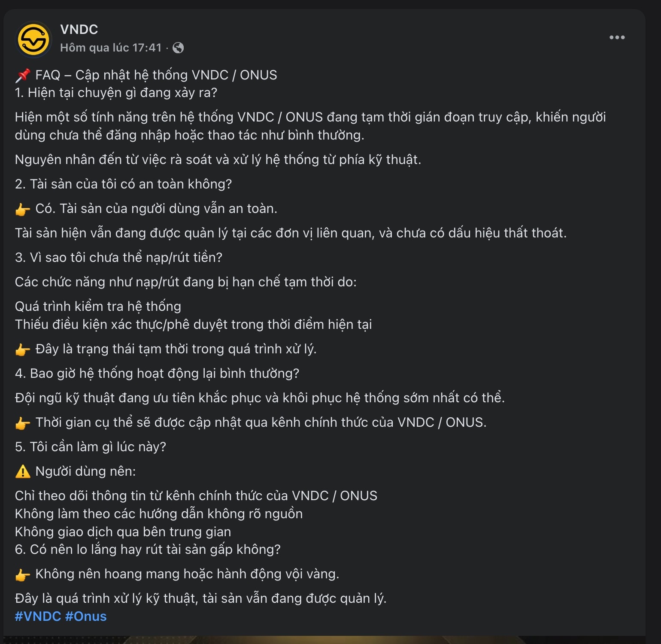Open the three-dot post options menu
This screenshot has width=661, height=644.
point(617,37)
